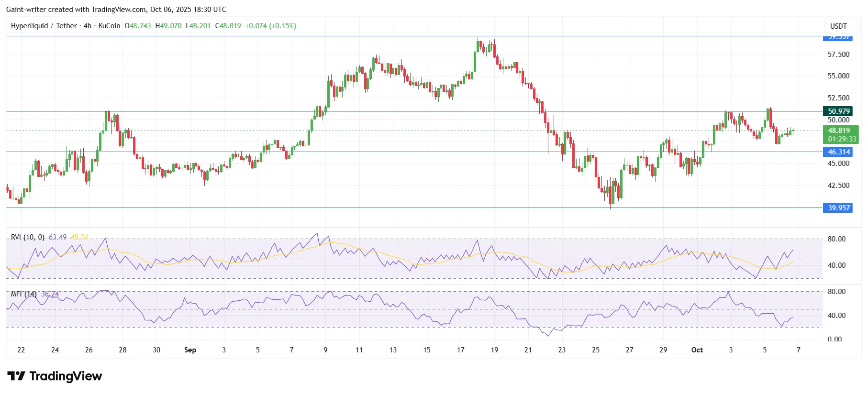868x394 pixels.
Task: Click the Hyperliquid / Tether symbol title
Action: tap(44, 26)
